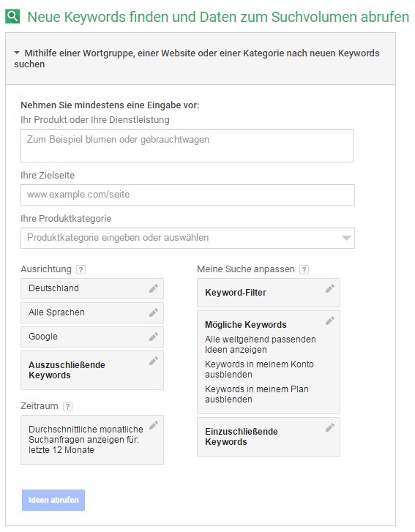The width and height of the screenshot is (415, 532).
Task: Select the Alle Sprachen text
Action: [x=56, y=312]
